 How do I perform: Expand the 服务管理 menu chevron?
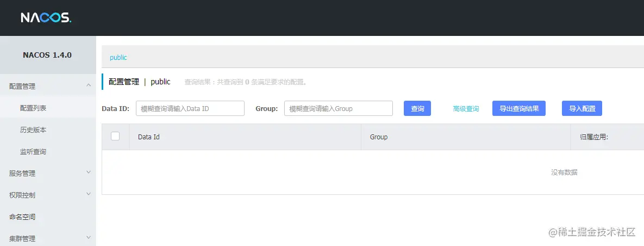point(88,173)
